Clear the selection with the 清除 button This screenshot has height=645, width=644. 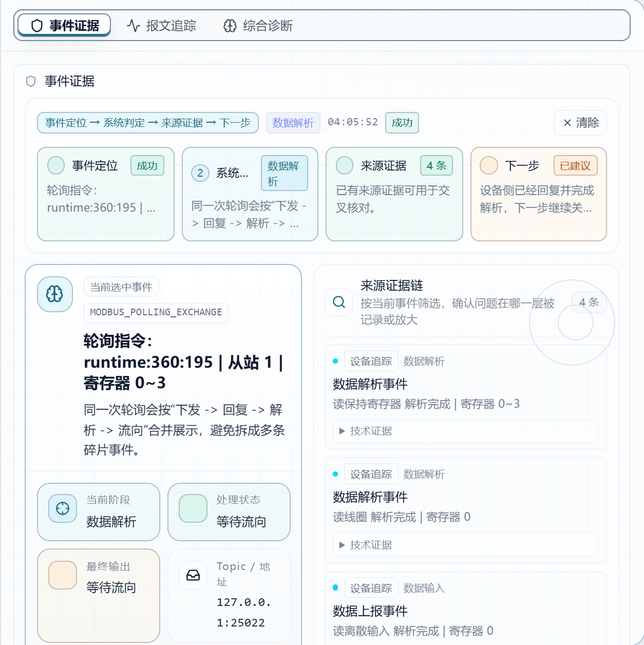pos(580,123)
